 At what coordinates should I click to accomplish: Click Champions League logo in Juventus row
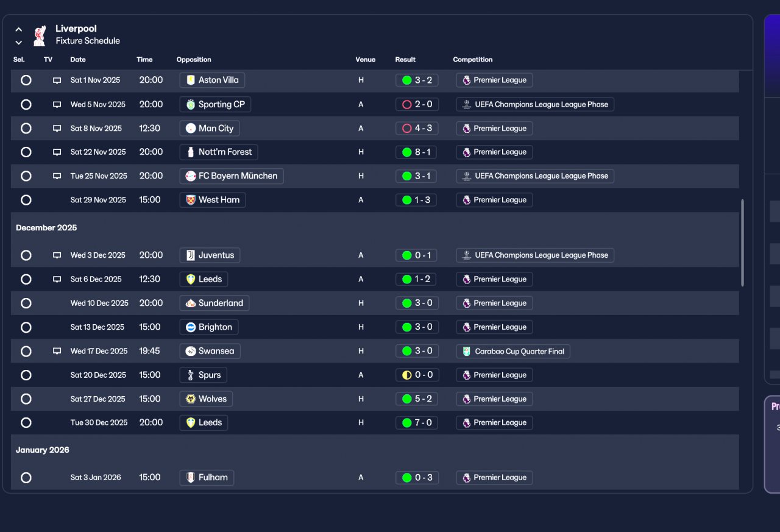click(x=467, y=255)
